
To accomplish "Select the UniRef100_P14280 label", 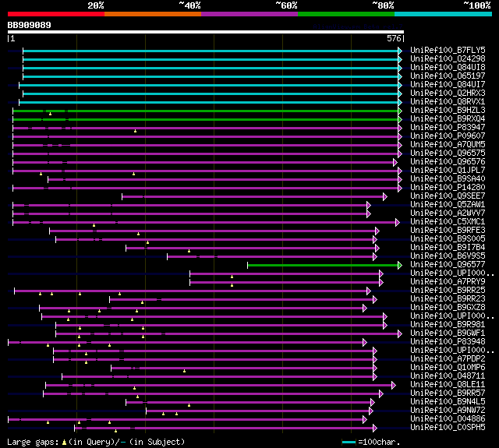I will coord(448,188).
